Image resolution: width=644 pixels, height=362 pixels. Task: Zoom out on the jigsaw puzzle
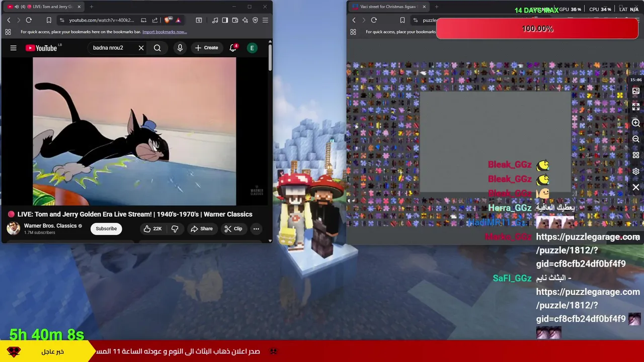[636, 139]
